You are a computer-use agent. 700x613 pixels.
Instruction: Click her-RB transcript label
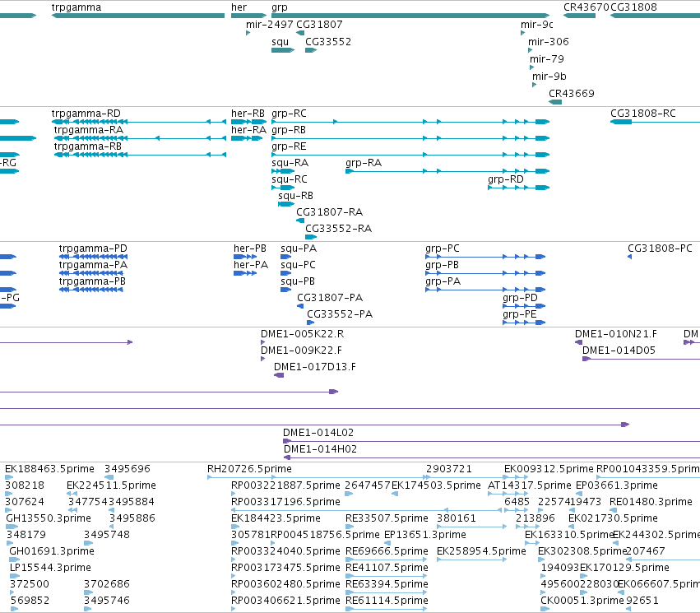point(248,114)
